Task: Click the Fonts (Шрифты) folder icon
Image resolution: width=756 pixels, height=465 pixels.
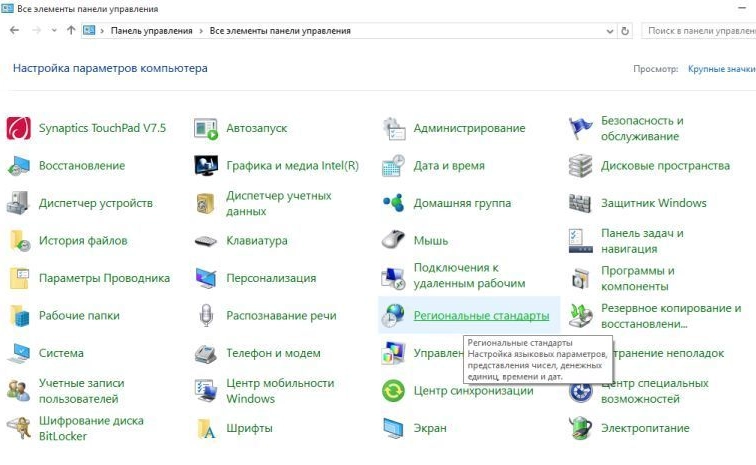Action: 206,428
